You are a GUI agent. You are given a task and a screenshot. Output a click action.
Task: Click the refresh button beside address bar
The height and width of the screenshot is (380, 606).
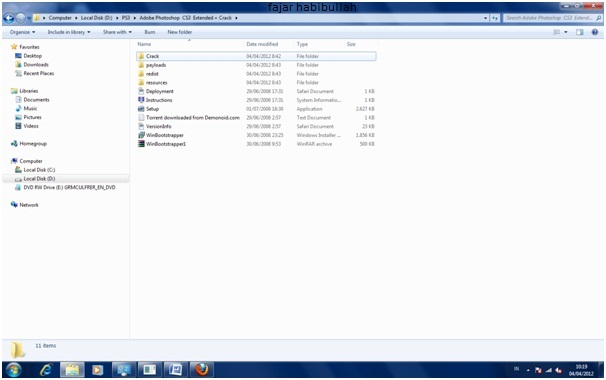coord(495,18)
